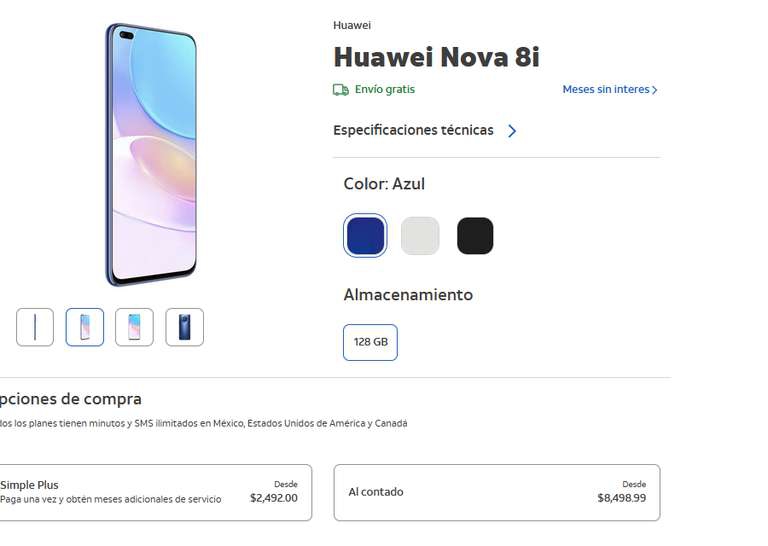Select the black color swatch
The height and width of the screenshot is (546, 768).
coord(475,236)
